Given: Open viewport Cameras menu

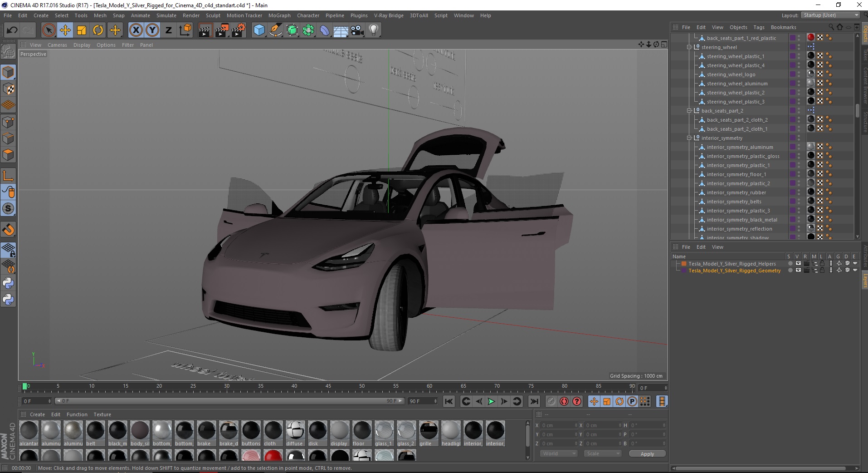Looking at the screenshot, I should pos(57,45).
